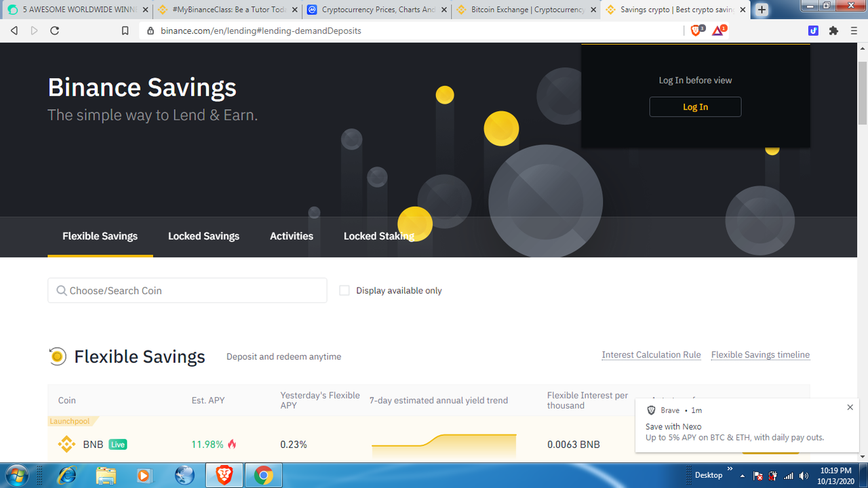This screenshot has height=488, width=868.
Task: Click the 0.23% Yesterday's Flexible APY value
Action: point(294,445)
